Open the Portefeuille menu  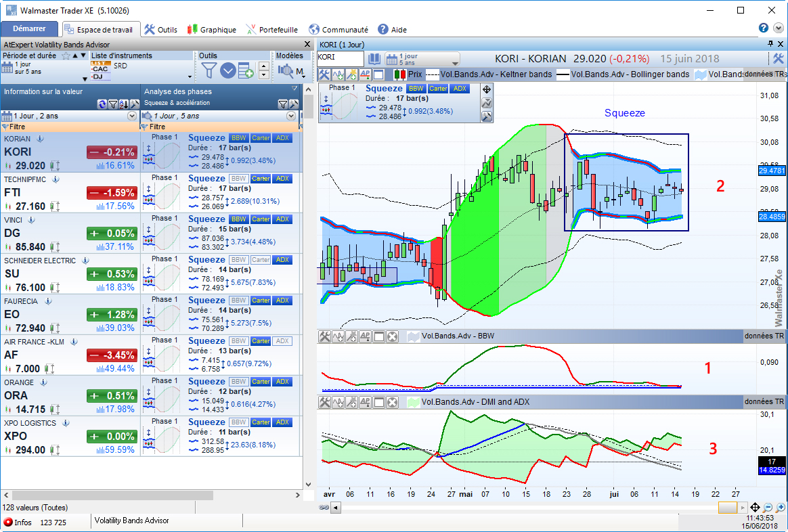272,30
